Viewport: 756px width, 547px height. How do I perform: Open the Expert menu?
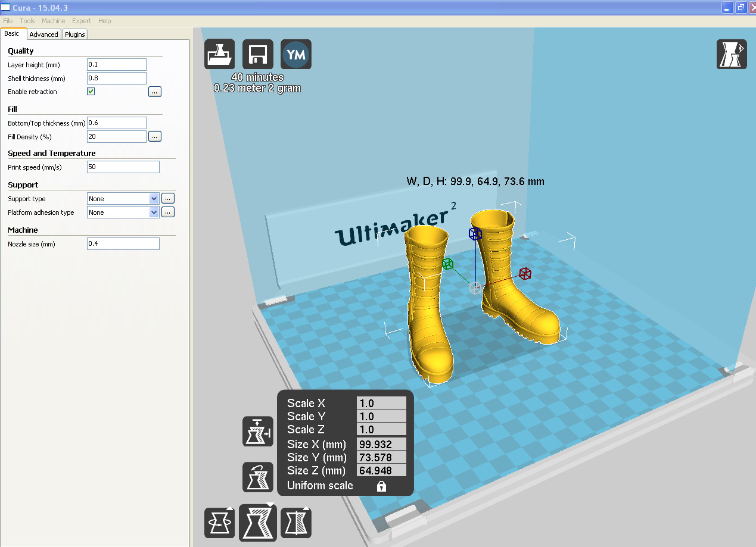82,21
